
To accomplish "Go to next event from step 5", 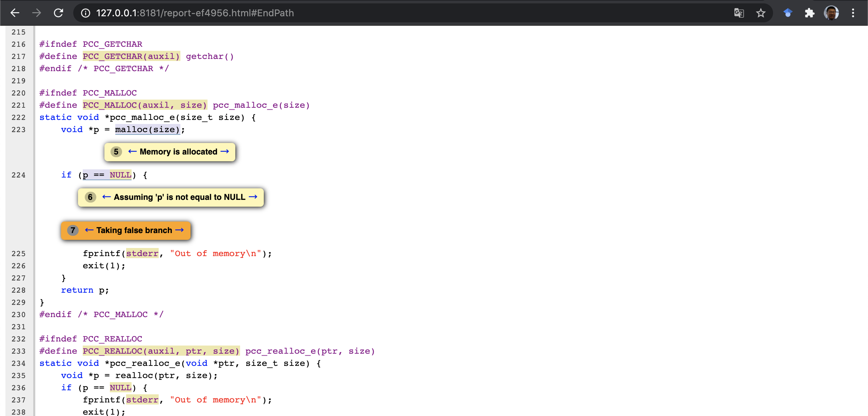I will [225, 151].
